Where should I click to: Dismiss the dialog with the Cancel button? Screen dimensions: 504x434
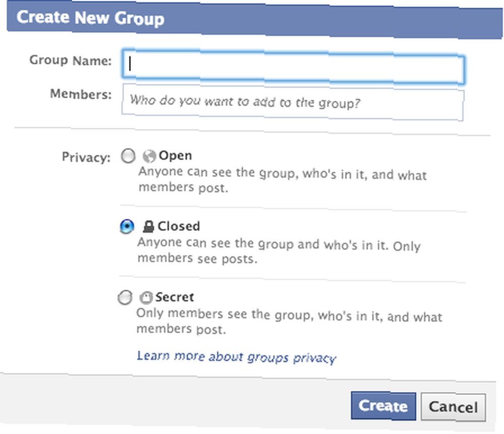pyautogui.click(x=453, y=407)
